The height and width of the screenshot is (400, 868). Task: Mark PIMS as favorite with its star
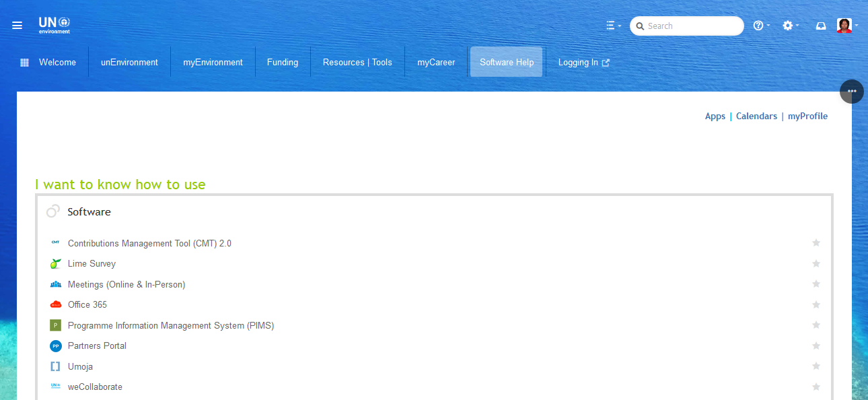click(816, 325)
